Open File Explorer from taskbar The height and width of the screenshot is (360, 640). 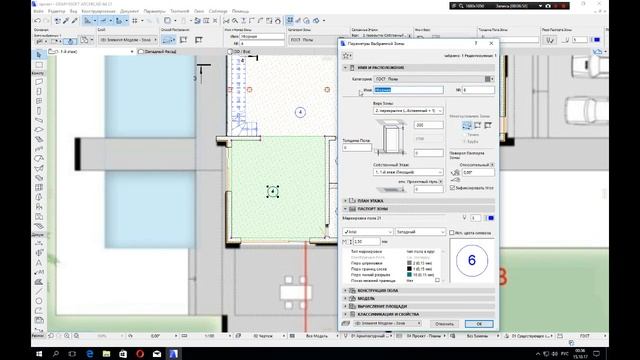click(106, 353)
